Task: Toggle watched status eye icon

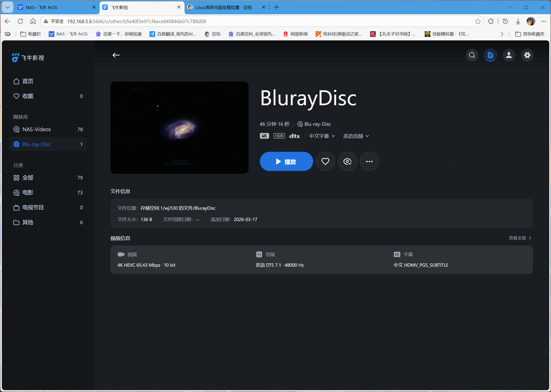Action: tap(347, 161)
